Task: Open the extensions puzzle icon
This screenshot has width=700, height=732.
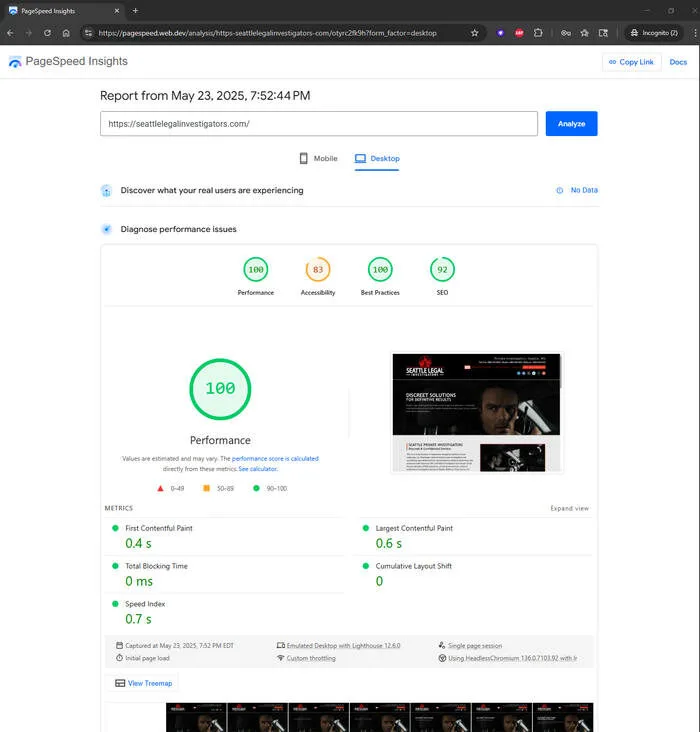Action: point(538,33)
